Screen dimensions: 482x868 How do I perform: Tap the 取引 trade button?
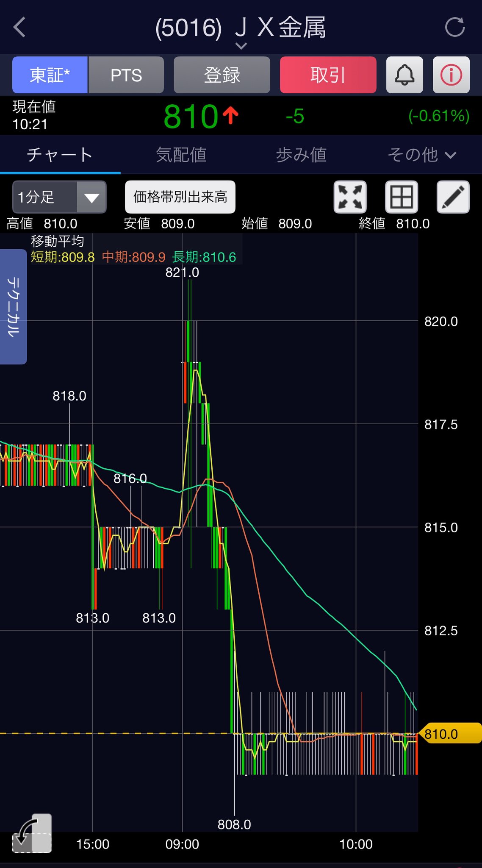pyautogui.click(x=328, y=75)
